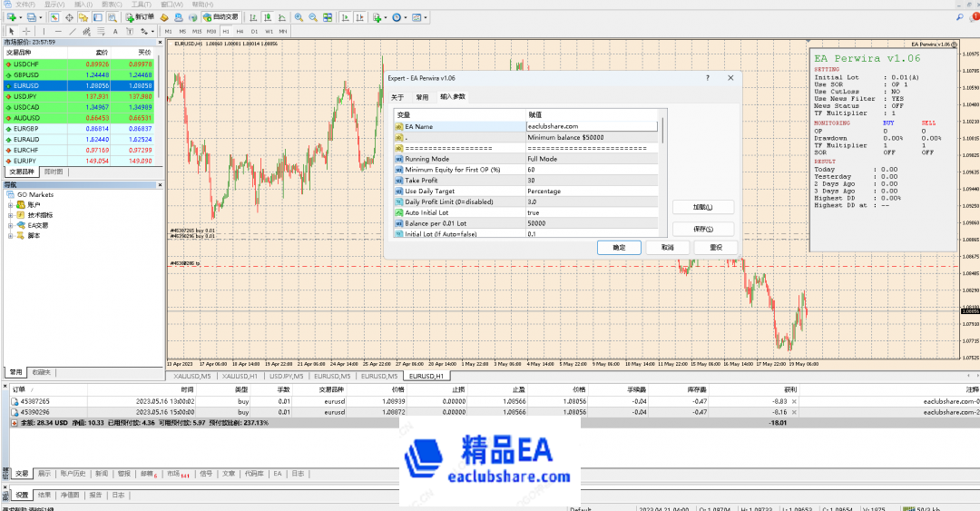The image size is (980, 511).
Task: Select the crosshair cursor tool
Action: point(24,31)
